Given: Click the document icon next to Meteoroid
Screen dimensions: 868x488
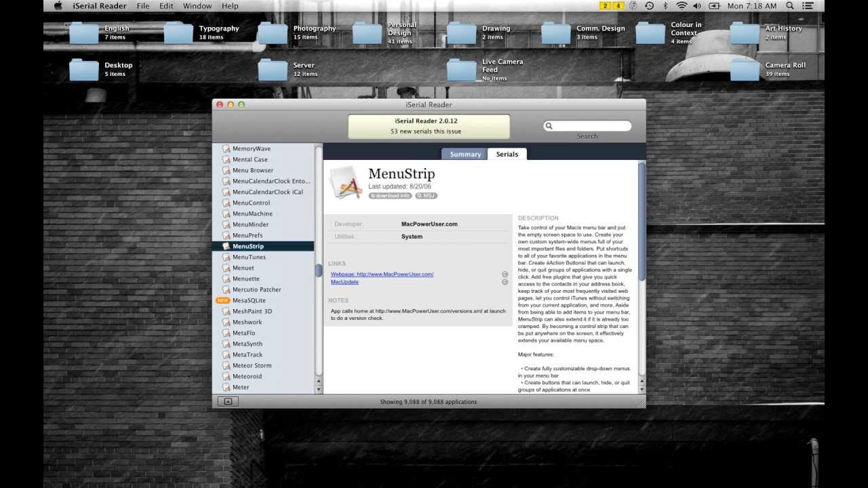Looking at the screenshot, I should point(226,376).
